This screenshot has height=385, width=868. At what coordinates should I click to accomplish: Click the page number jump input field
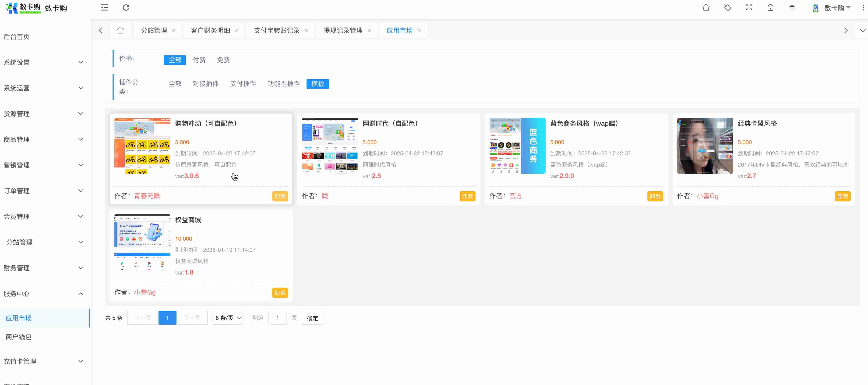[x=277, y=318]
